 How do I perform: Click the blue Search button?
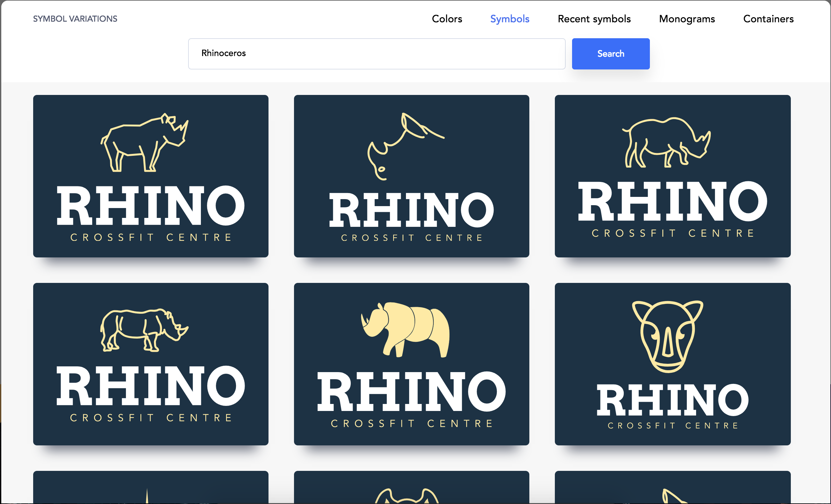610,54
